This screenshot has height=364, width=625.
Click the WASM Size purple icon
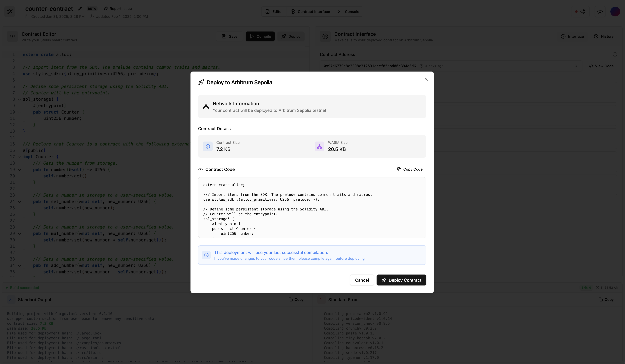tap(319, 146)
